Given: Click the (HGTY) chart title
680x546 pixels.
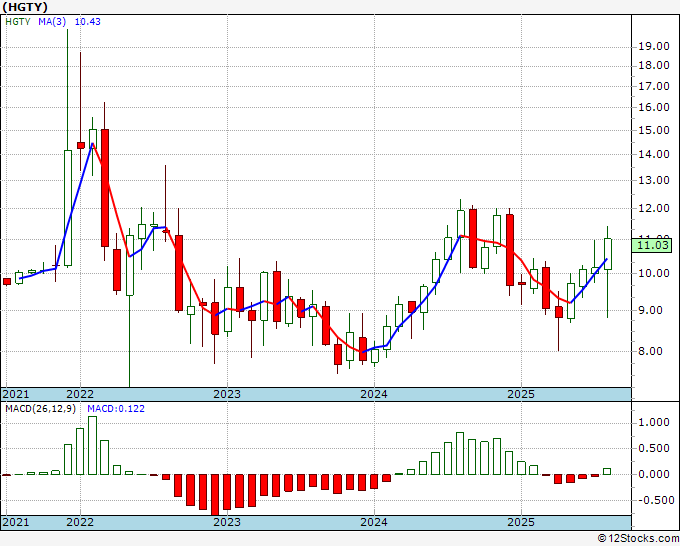Looking at the screenshot, I should [x=25, y=7].
